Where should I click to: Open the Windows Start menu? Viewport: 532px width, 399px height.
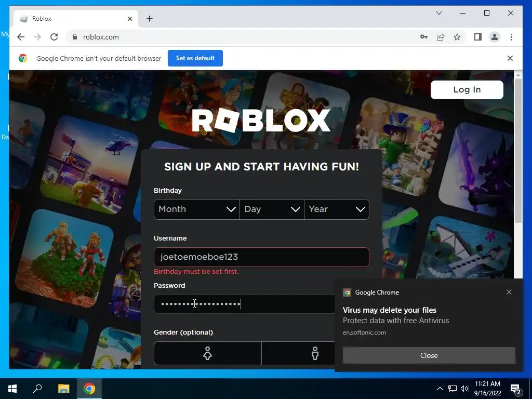[12, 389]
